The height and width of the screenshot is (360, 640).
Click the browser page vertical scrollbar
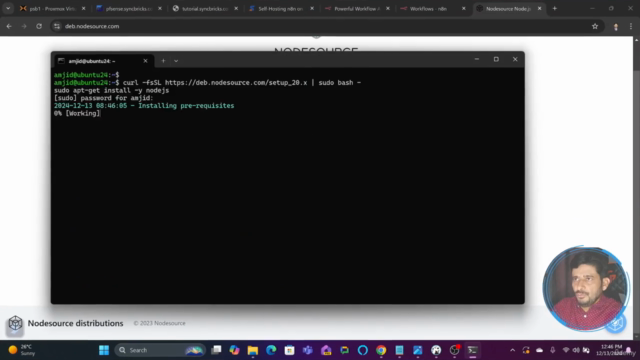click(x=636, y=188)
